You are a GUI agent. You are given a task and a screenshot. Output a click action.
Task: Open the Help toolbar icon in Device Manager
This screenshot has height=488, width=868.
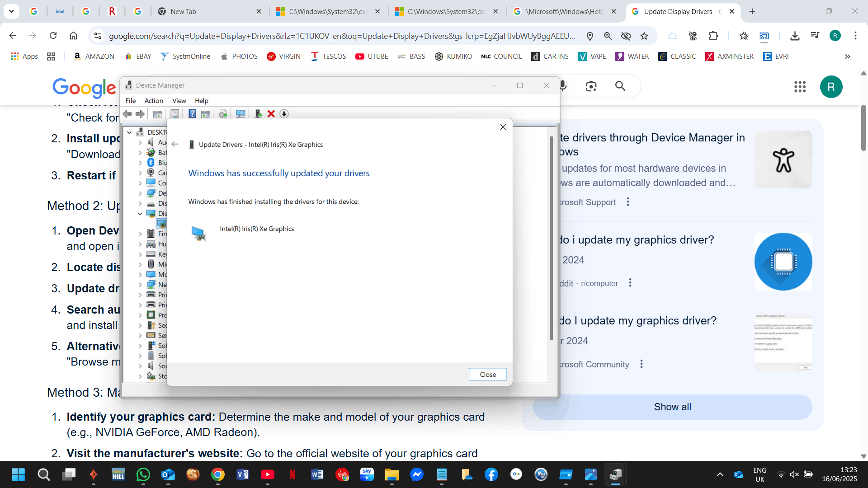193,114
